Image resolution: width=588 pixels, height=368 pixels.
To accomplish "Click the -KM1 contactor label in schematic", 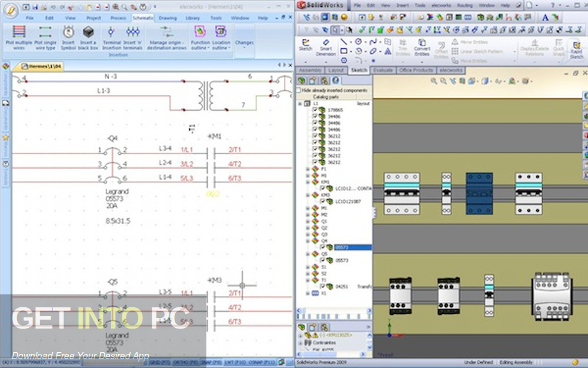I will pos(214,137).
